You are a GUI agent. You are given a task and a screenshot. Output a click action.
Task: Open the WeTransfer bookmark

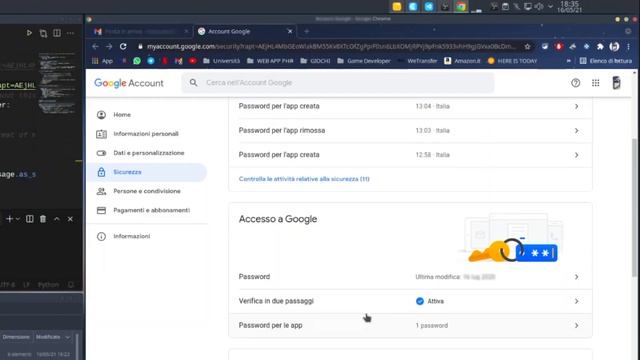pyautogui.click(x=417, y=61)
